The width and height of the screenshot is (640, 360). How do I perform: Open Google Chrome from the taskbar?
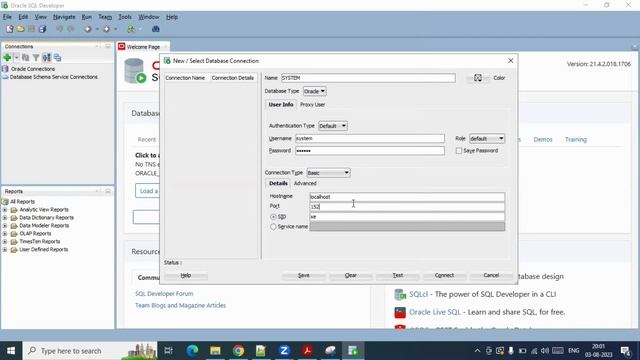click(238, 350)
